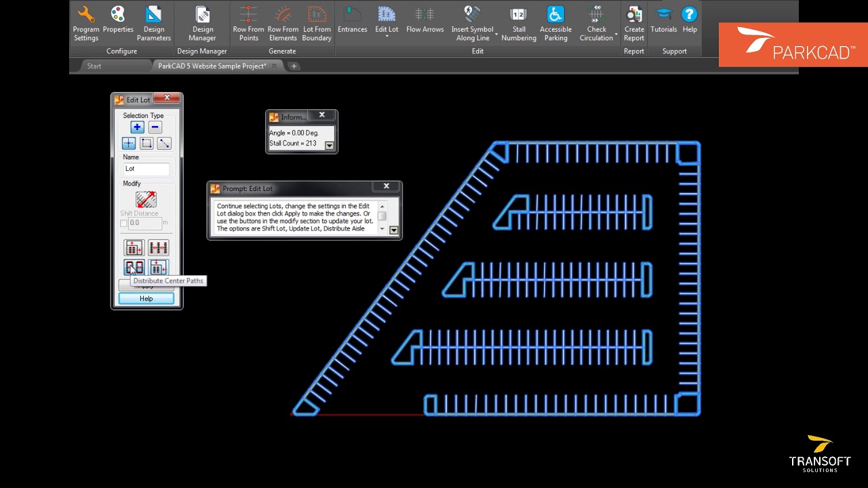868x488 pixels.
Task: Click the Prompt window scrollbar thumb
Action: [382, 216]
